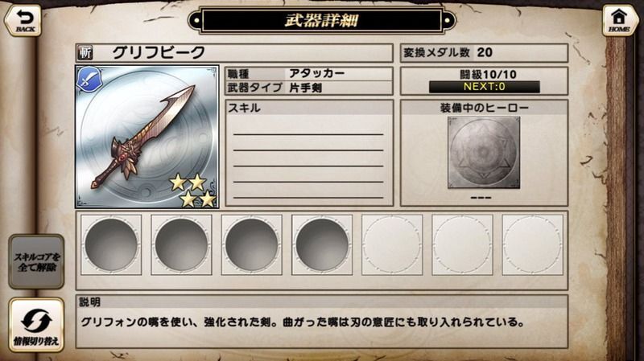Toggle info with 情報切り替え button

(36, 325)
